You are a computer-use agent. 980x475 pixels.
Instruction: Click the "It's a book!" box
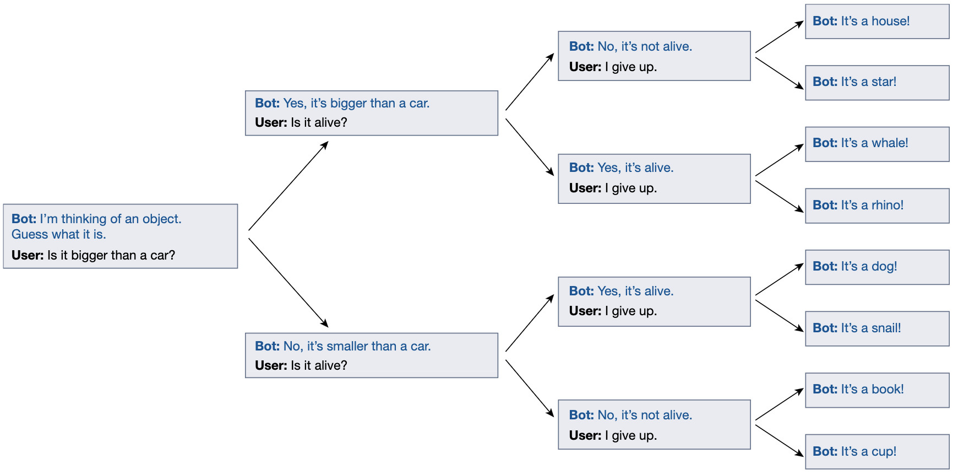876,390
